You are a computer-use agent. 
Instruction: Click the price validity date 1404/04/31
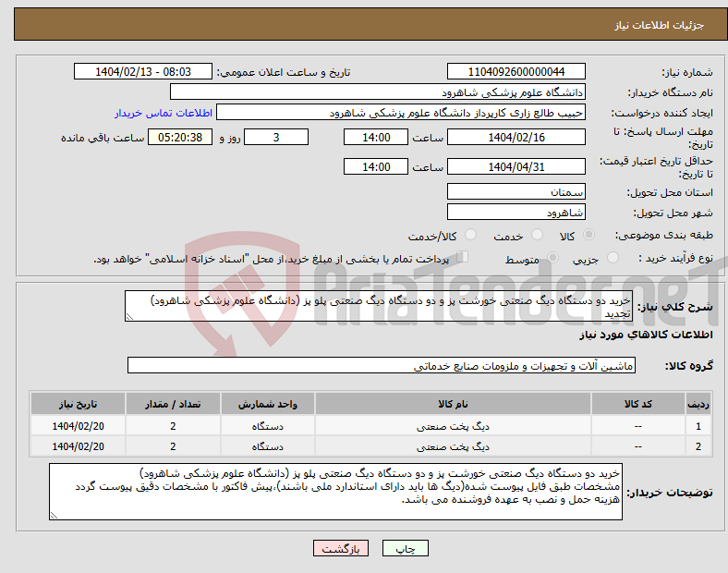[x=516, y=166]
